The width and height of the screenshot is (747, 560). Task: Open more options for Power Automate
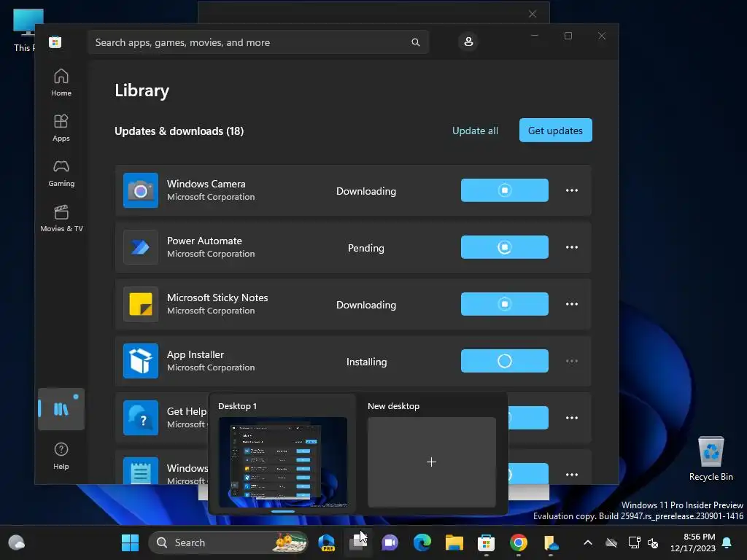(x=572, y=247)
